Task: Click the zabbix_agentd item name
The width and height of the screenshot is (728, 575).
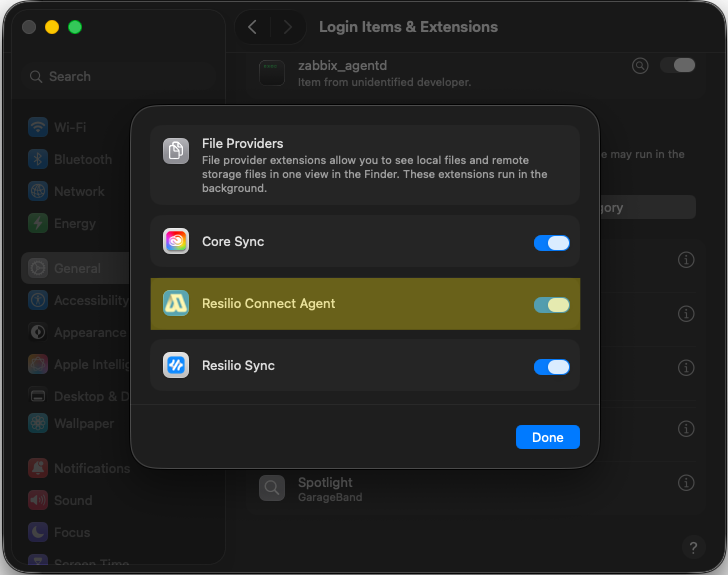Action: [x=342, y=65]
